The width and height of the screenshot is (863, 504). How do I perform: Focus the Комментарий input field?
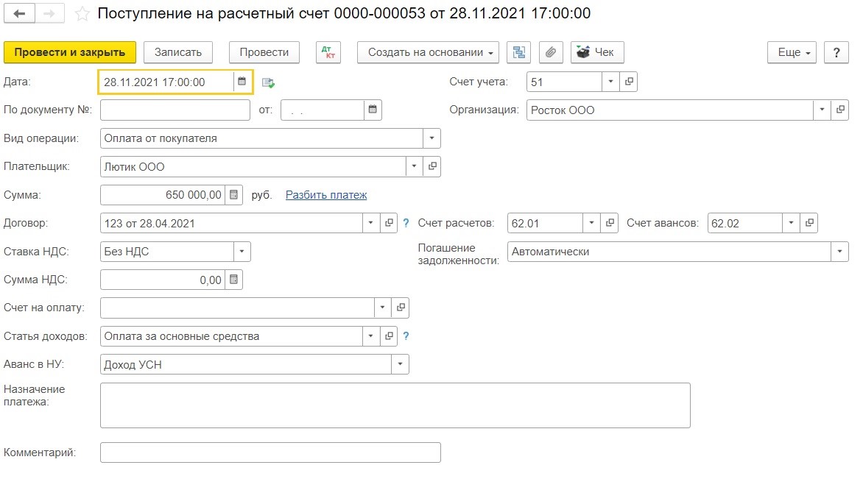click(270, 452)
